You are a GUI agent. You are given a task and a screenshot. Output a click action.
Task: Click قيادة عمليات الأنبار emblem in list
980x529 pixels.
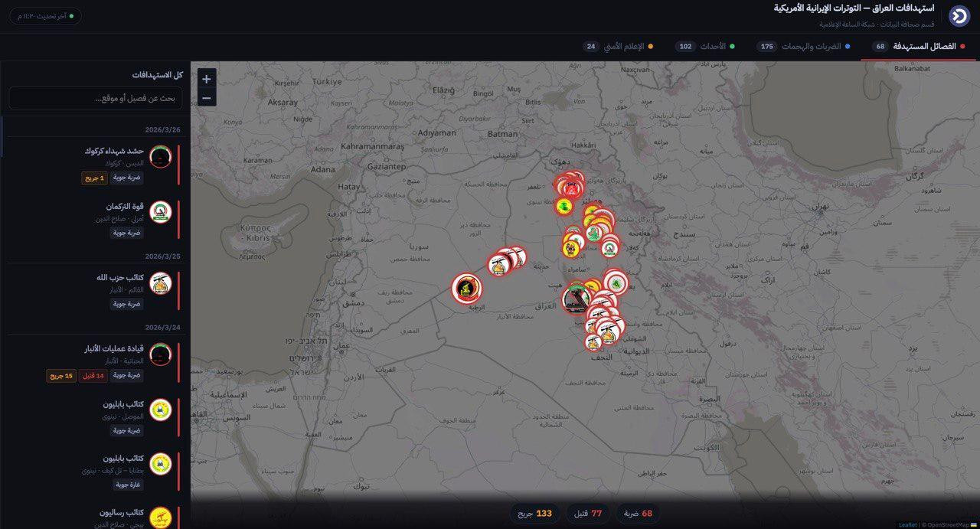160,354
